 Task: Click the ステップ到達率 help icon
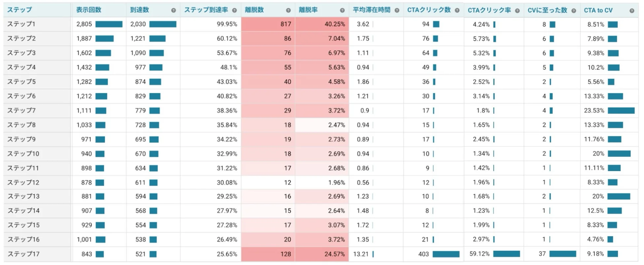pyautogui.click(x=234, y=10)
